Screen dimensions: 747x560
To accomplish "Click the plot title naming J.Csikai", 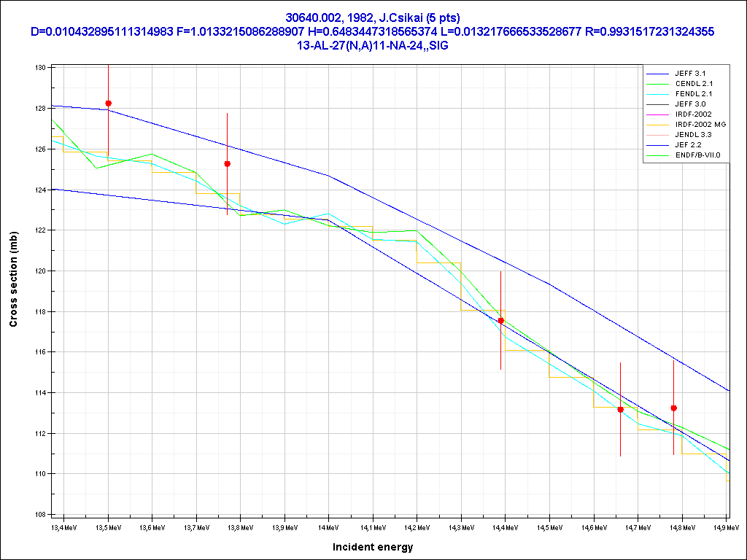I will [373, 17].
